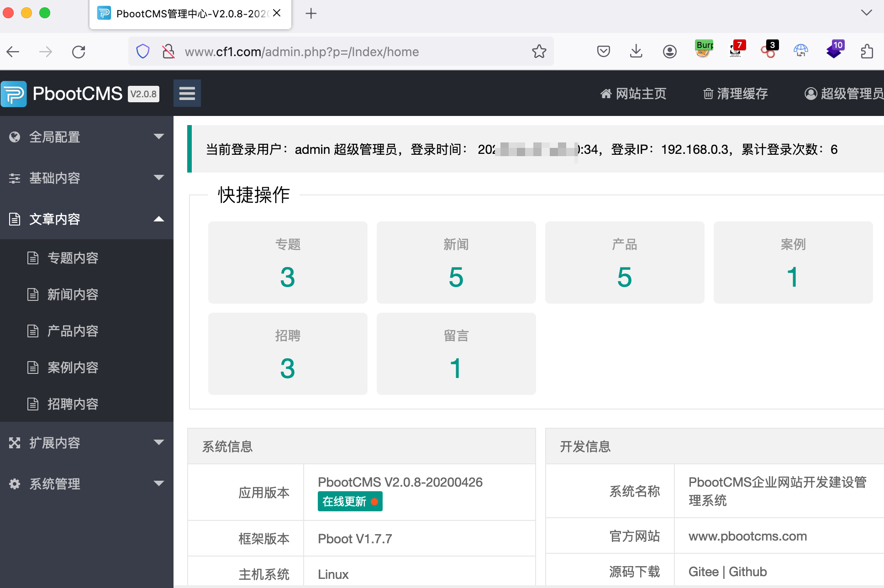The height and width of the screenshot is (588, 884).
Task: Select 产品内容 submenu item
Action: coord(73,331)
